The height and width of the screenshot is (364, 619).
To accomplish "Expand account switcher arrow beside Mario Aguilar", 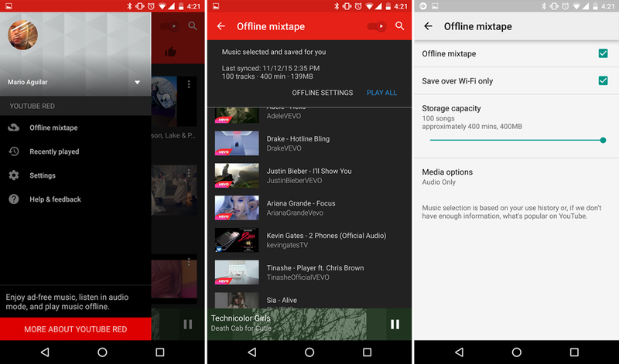I will [x=138, y=83].
